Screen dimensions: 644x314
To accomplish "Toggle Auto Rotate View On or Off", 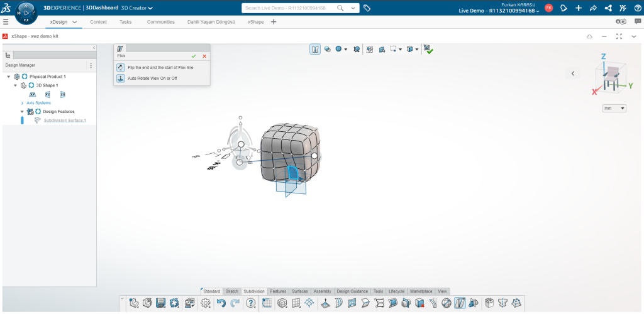I will pos(120,78).
